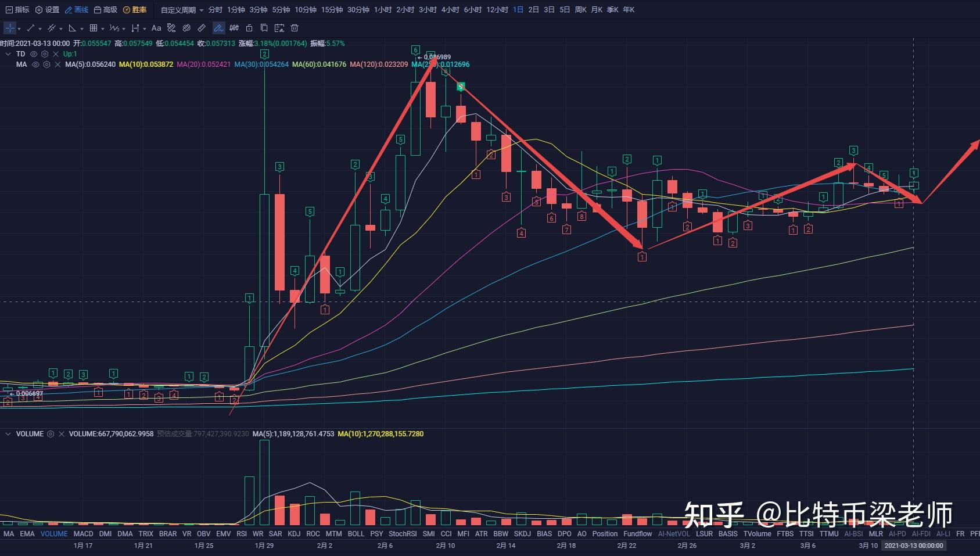
Task: Select StochRSI indicator in bottom bar
Action: point(403,534)
